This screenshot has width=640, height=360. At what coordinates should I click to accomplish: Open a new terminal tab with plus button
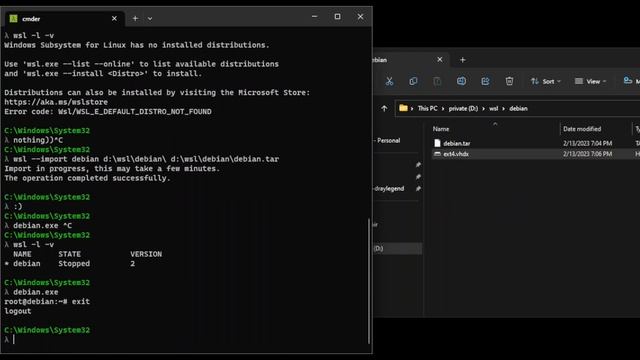click(x=135, y=18)
